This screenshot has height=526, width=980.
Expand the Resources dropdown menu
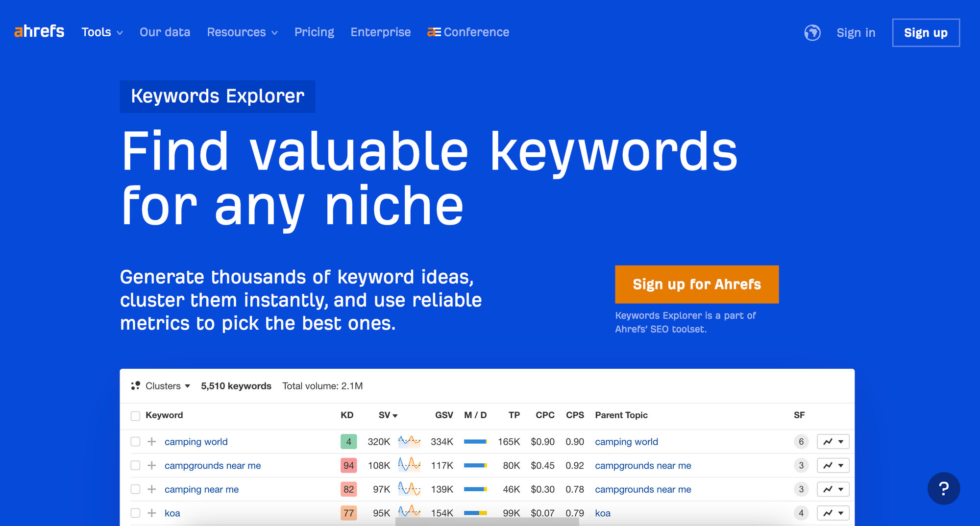coord(242,32)
